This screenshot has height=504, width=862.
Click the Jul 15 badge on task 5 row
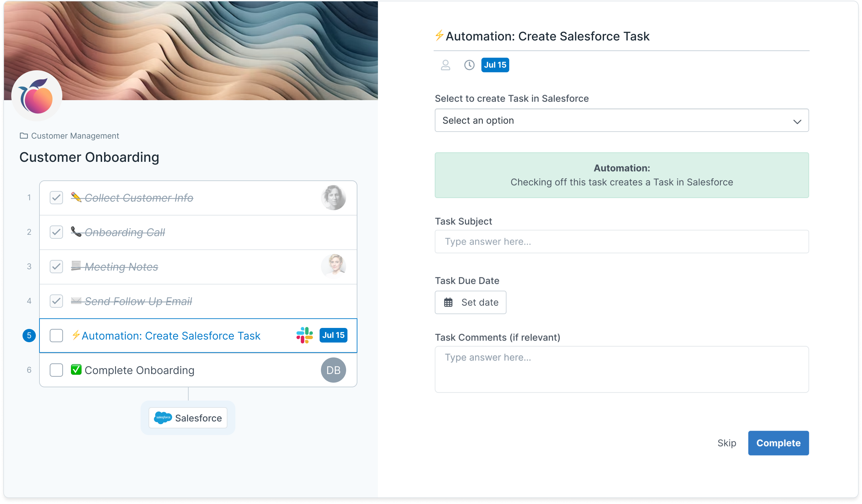coord(334,335)
